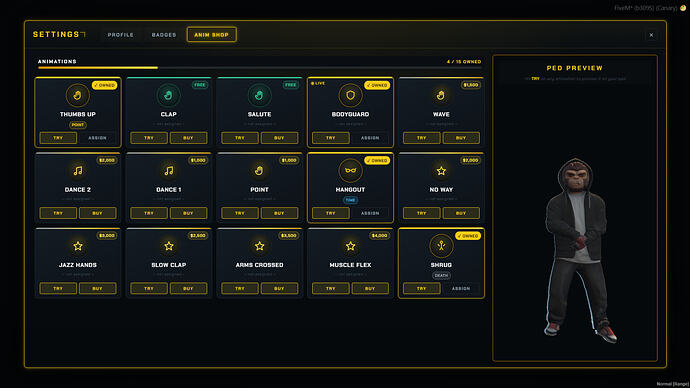This screenshot has height=388, width=690.
Task: Click the Clap hand icon
Action: click(169, 95)
